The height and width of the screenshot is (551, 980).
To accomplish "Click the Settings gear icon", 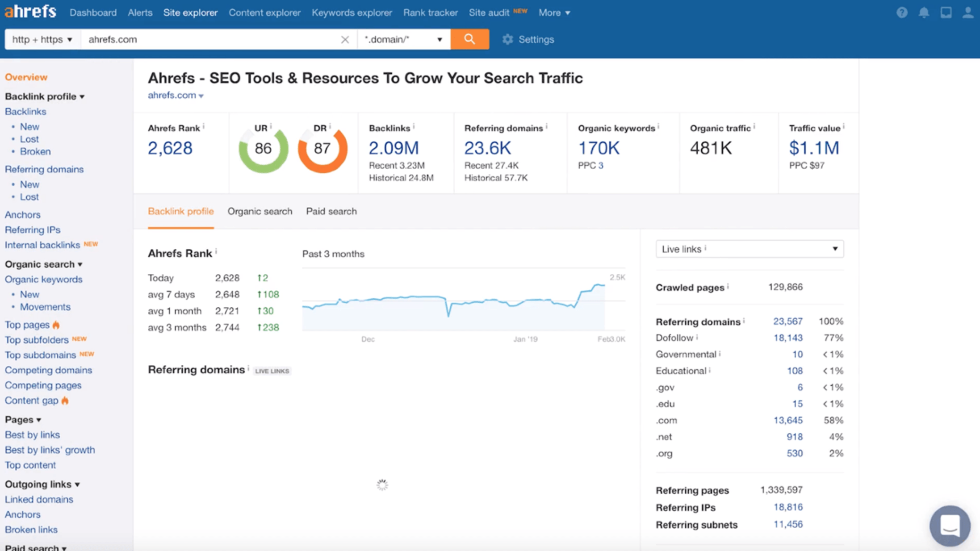I will 507,39.
